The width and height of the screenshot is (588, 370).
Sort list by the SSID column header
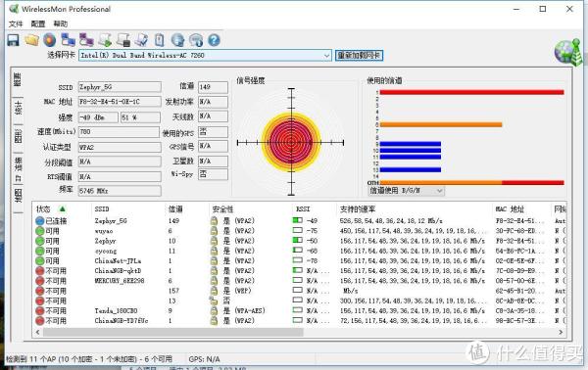(x=102, y=208)
